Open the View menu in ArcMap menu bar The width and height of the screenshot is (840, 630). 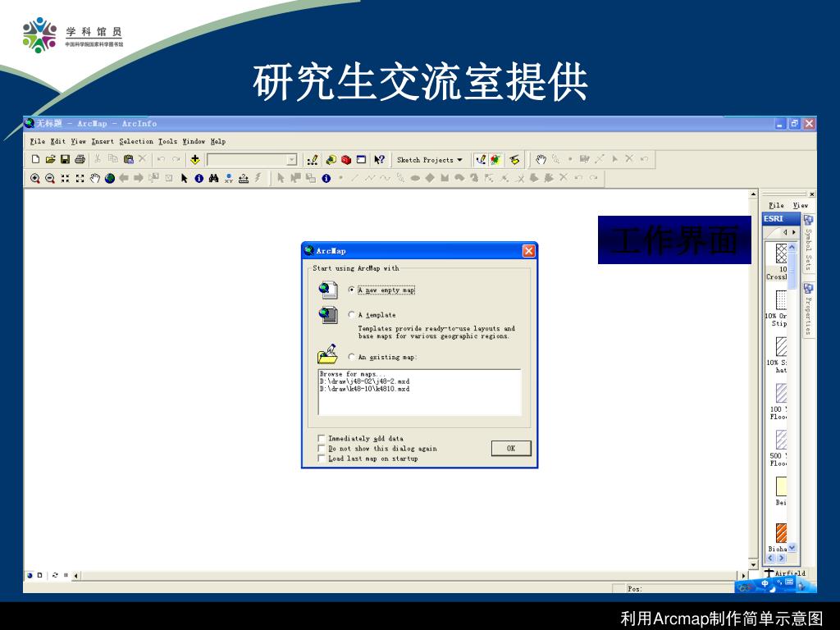coord(78,141)
